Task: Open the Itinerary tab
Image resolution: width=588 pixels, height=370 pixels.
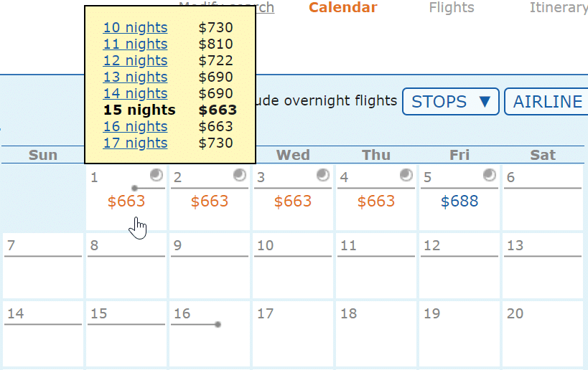Action: point(559,7)
